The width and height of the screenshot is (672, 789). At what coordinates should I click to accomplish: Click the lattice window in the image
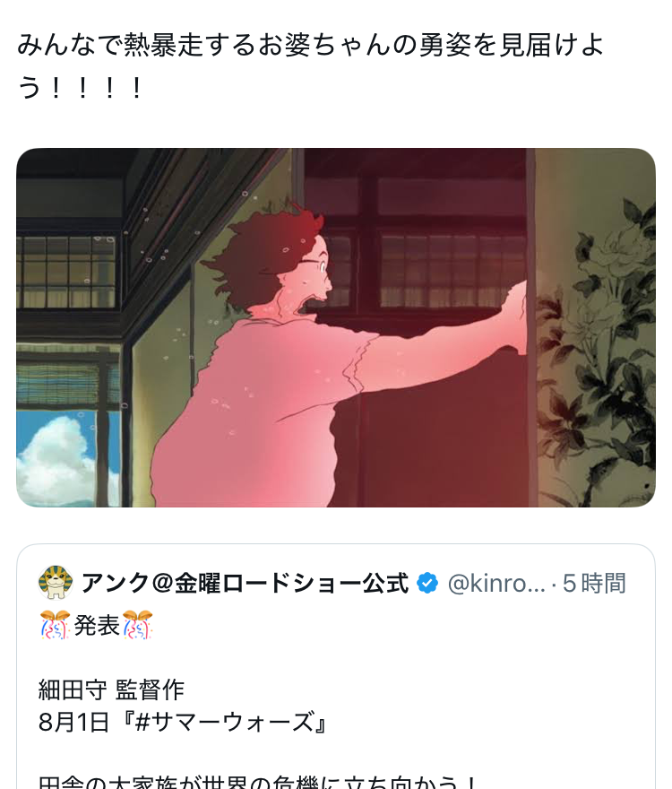pos(68,272)
